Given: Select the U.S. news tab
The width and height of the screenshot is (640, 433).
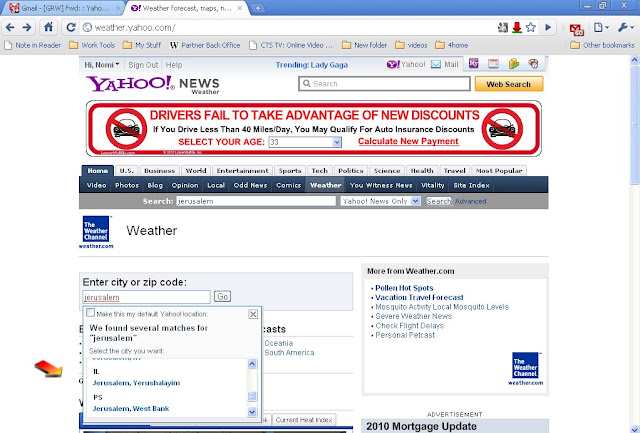Looking at the screenshot, I should (x=127, y=171).
